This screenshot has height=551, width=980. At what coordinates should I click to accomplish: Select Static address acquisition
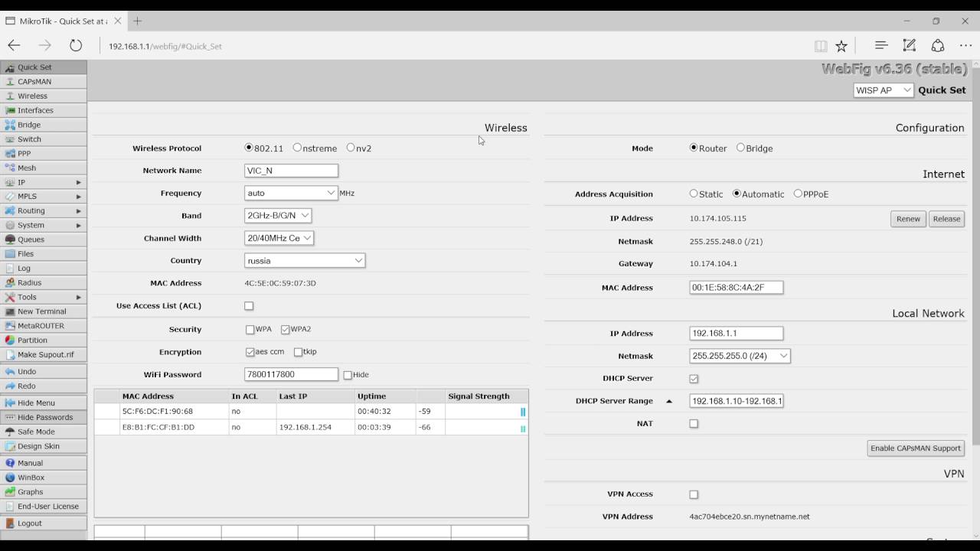pos(694,194)
